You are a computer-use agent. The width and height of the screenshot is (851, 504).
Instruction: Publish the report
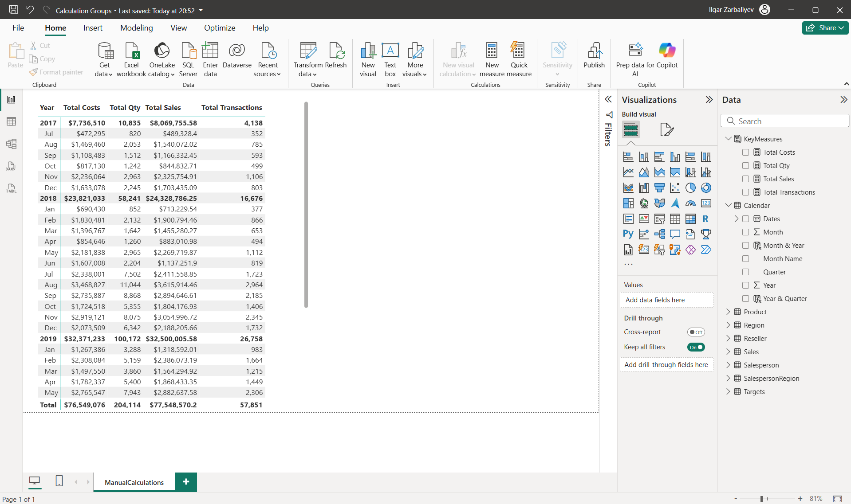coord(594,56)
